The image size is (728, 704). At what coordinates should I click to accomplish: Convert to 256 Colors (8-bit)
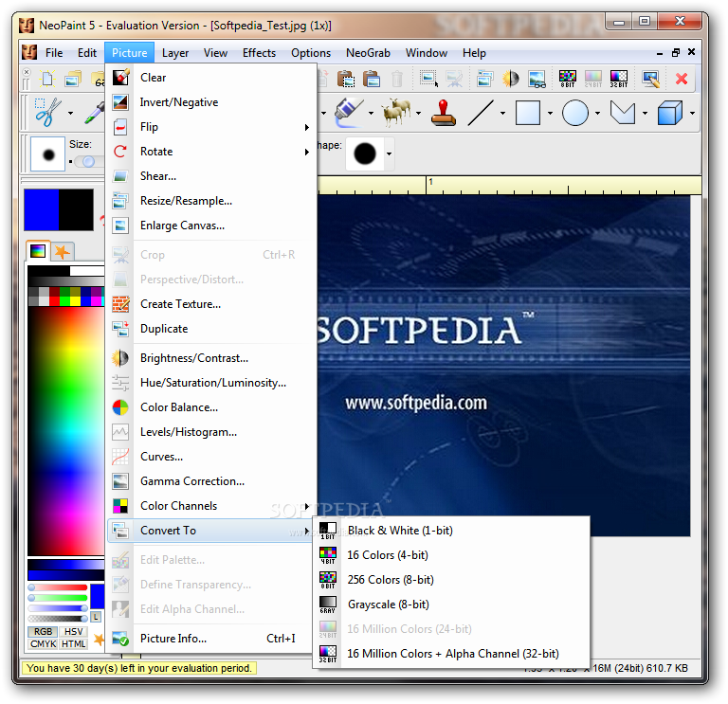pyautogui.click(x=451, y=580)
